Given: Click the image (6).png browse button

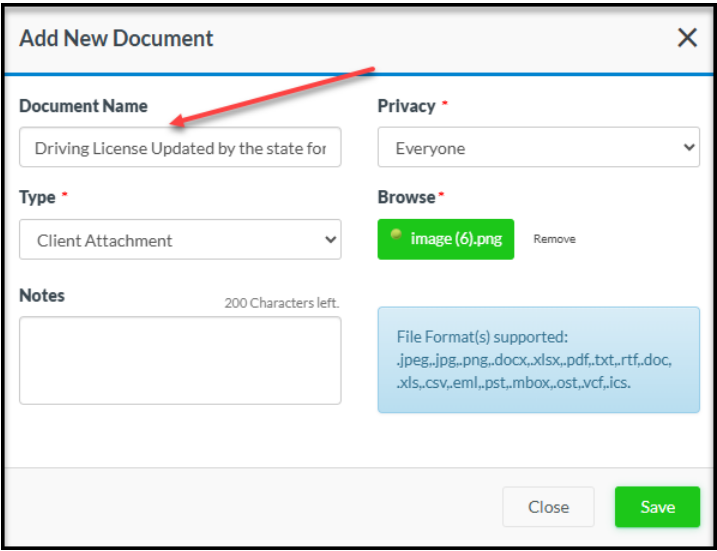Looking at the screenshot, I should tap(446, 240).
